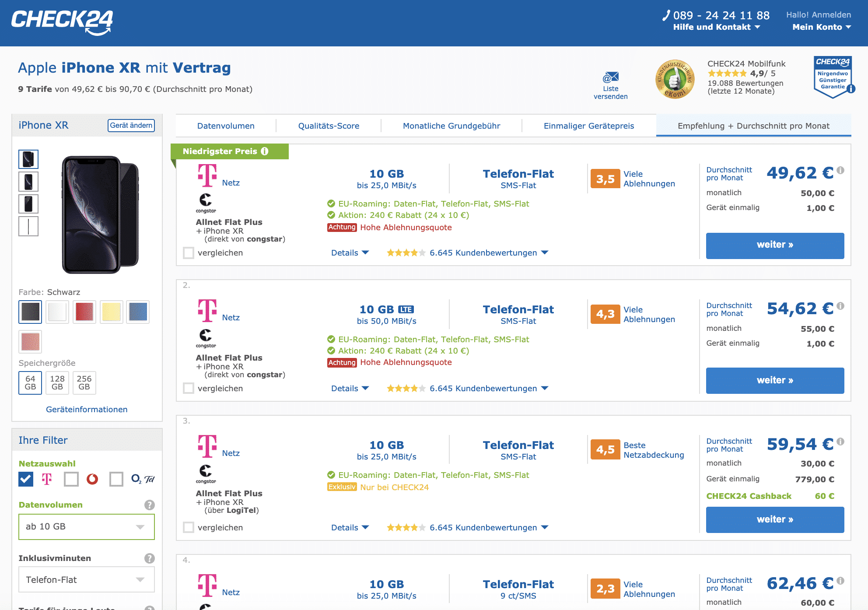Click info icon next to 62,46 € price
Viewport: 868px width, 610px height.
(x=840, y=581)
